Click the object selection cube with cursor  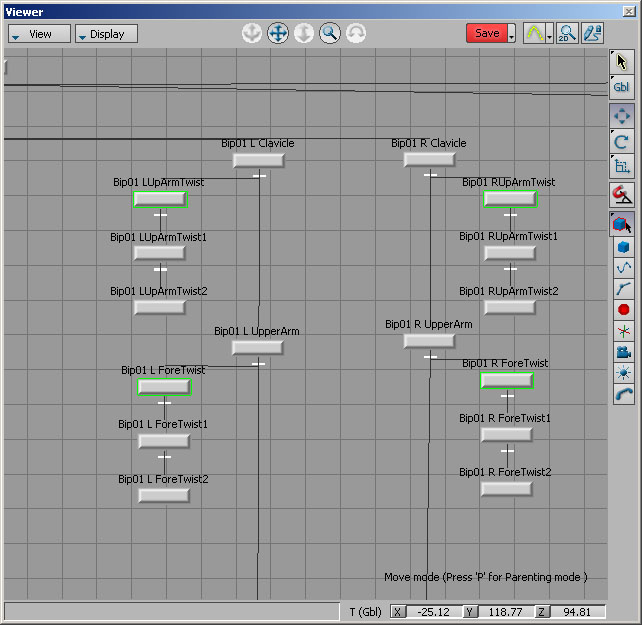622,224
